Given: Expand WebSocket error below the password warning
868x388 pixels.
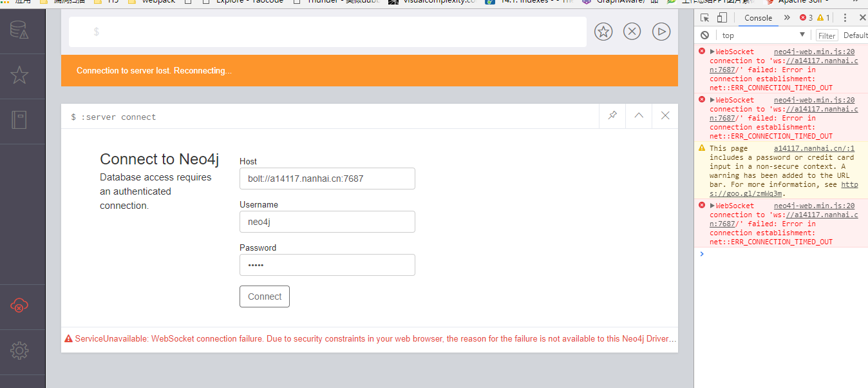Looking at the screenshot, I should (x=712, y=206).
